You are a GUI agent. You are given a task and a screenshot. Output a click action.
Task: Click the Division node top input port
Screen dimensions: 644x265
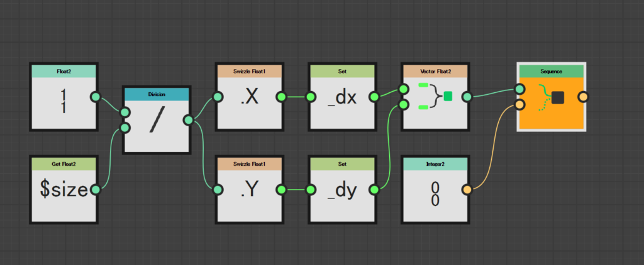(x=125, y=112)
